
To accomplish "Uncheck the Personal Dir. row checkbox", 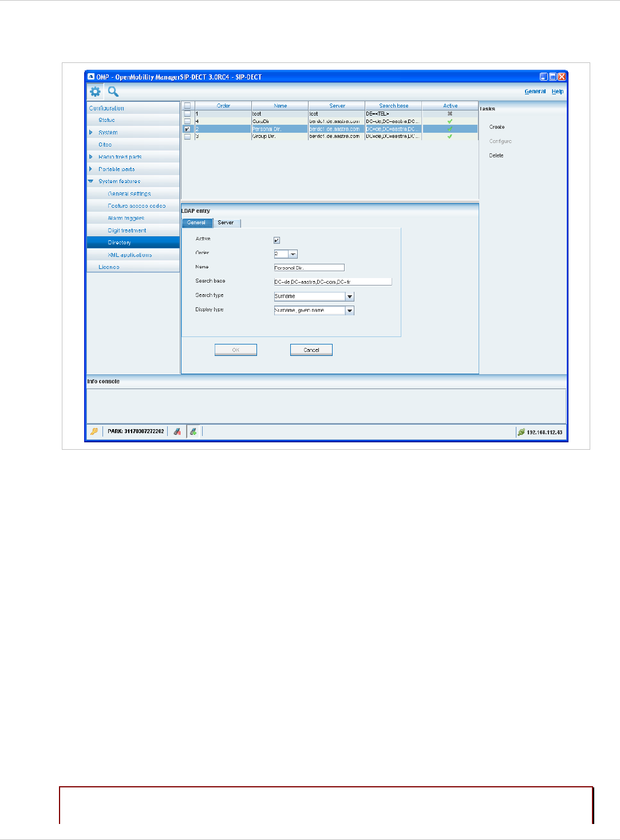I will pyautogui.click(x=187, y=129).
